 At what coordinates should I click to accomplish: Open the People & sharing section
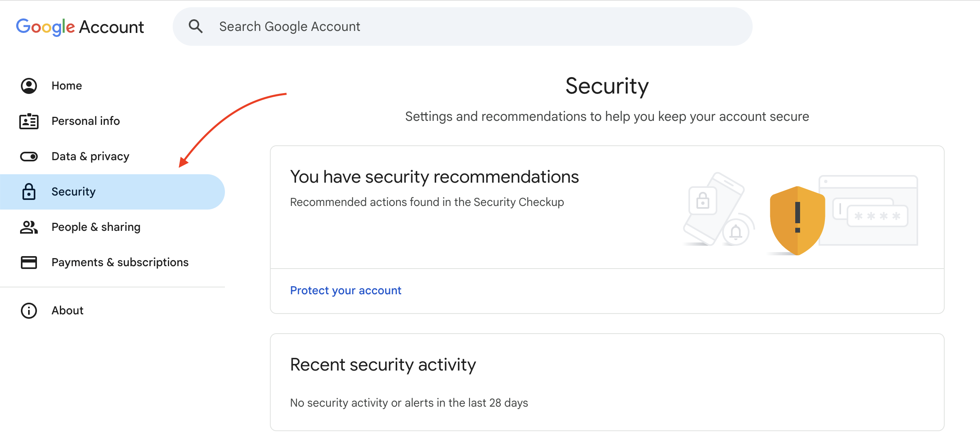pos(96,227)
